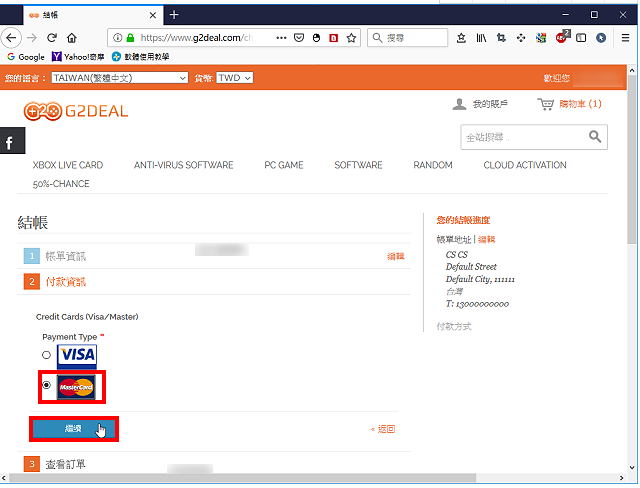This screenshot has height=488, width=640.
Task: Click the scroll down arrow
Action: [x=632, y=468]
